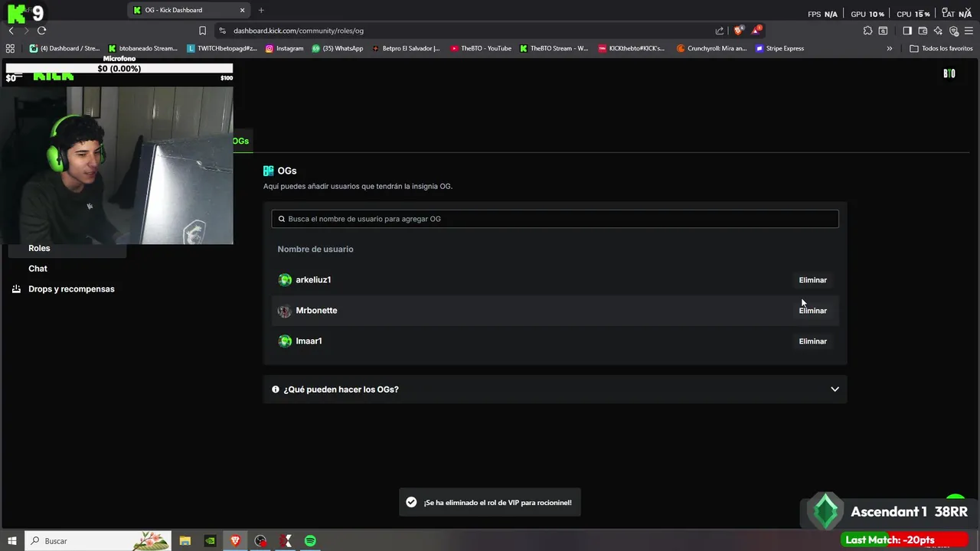Image resolution: width=980 pixels, height=551 pixels.
Task: Focus the OG username search field
Action: (x=555, y=219)
